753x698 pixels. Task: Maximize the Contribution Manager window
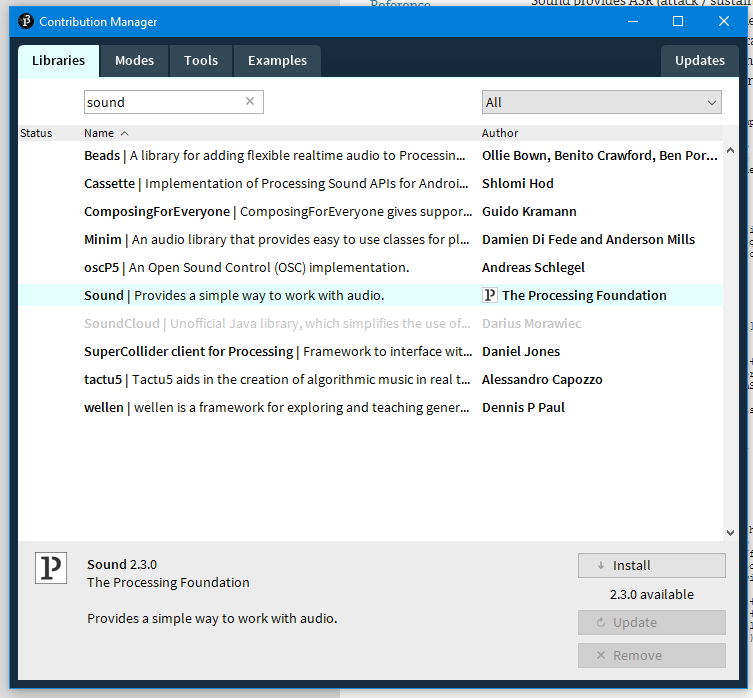678,21
